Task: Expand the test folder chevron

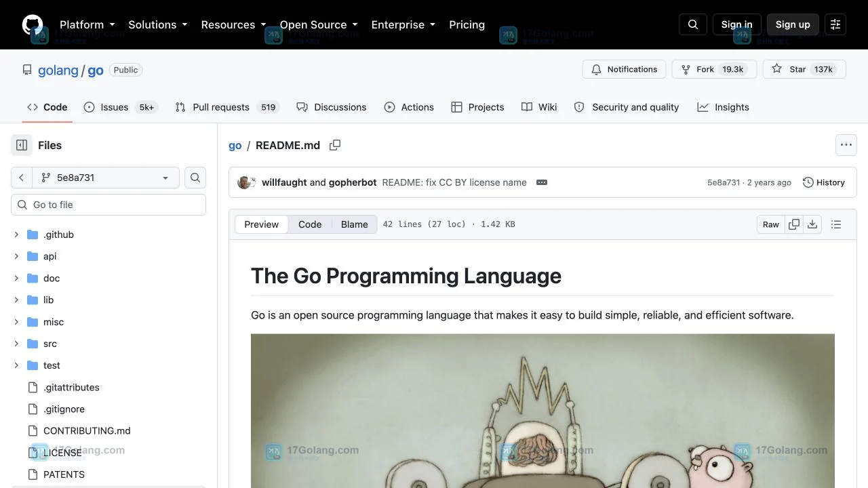Action: click(16, 365)
